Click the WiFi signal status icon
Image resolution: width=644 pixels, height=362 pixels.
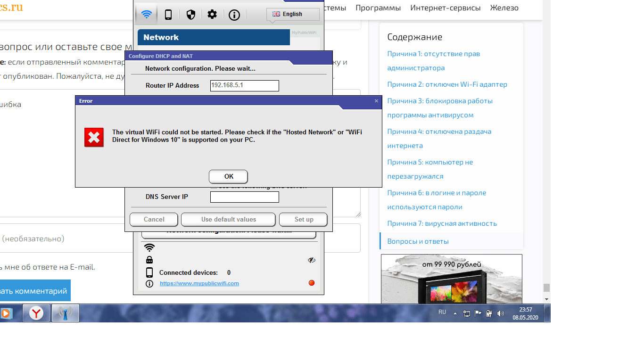point(149,247)
